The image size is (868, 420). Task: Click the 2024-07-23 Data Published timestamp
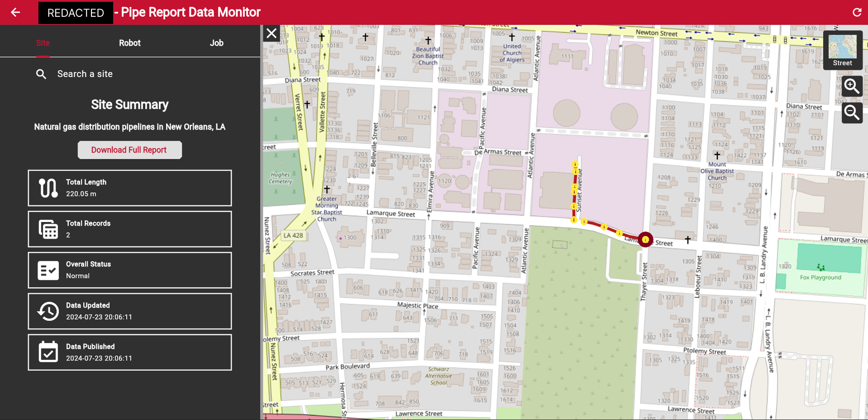tap(99, 358)
